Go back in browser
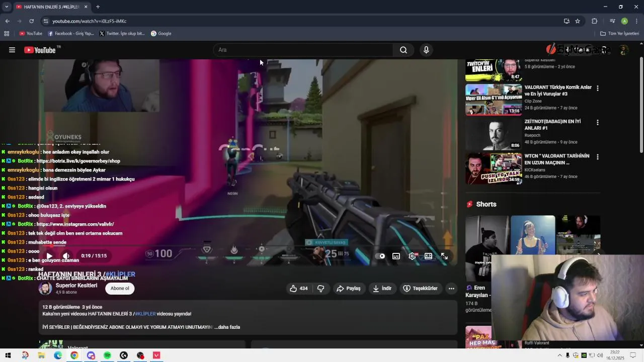Viewport: 644px width, 362px height. (7, 21)
